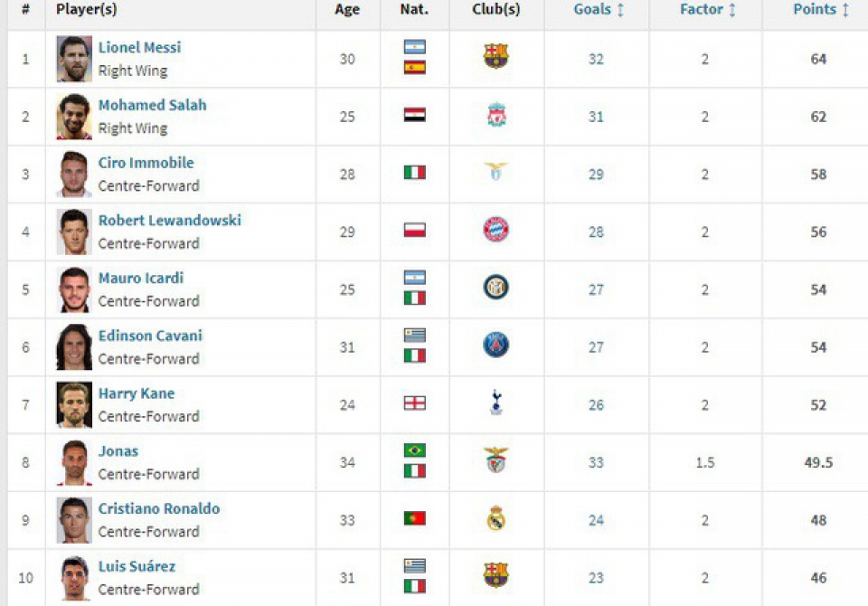Click the FC Barcelona crest next to Messi
The image size is (868, 606).
point(496,58)
